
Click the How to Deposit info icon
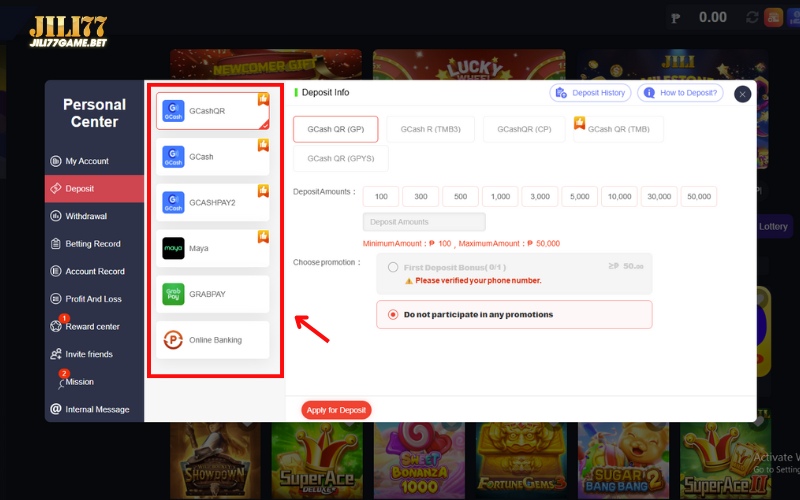pos(649,93)
